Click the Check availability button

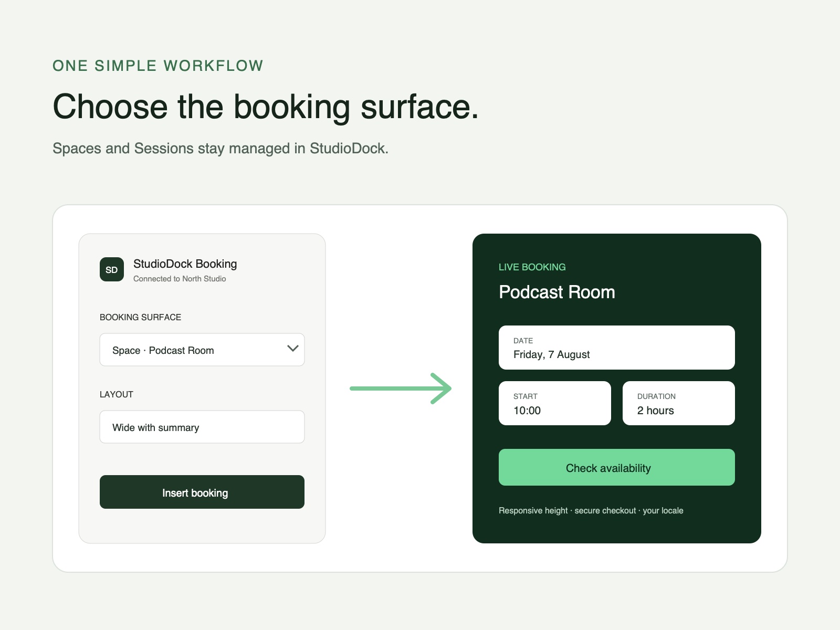pos(617,467)
